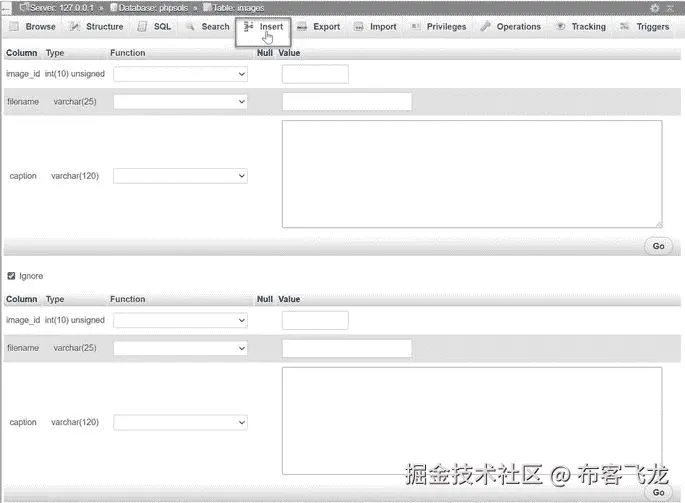Click the SQL tab document icon
Viewport: 685px width, 503px height.
pos(142,27)
